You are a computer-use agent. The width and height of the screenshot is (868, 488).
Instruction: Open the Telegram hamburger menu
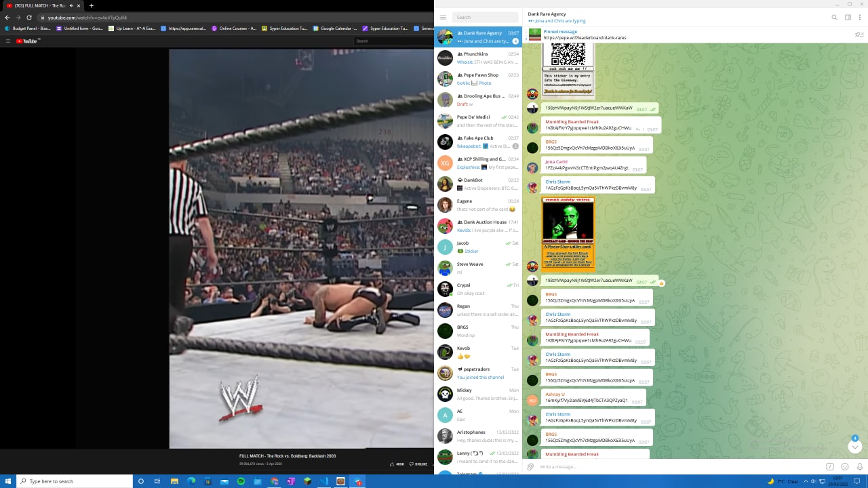(x=443, y=18)
